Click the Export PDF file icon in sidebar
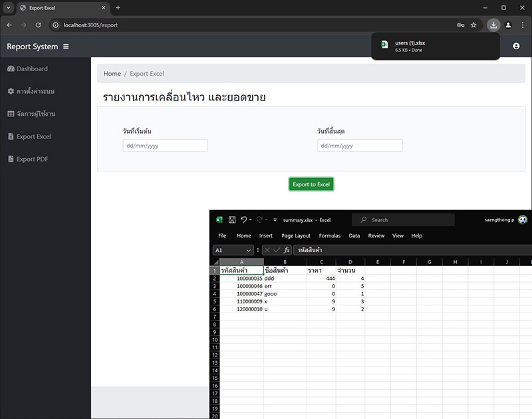This screenshot has height=419, width=532. pos(11,159)
